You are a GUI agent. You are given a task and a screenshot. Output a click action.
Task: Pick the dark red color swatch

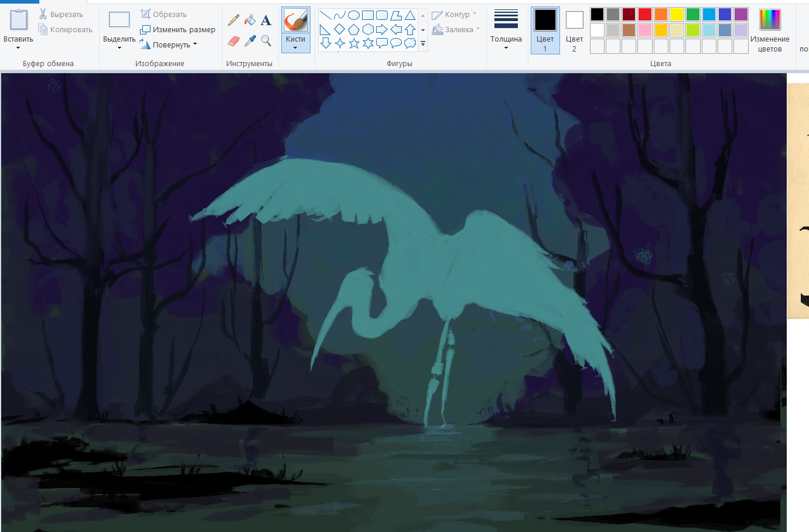629,14
